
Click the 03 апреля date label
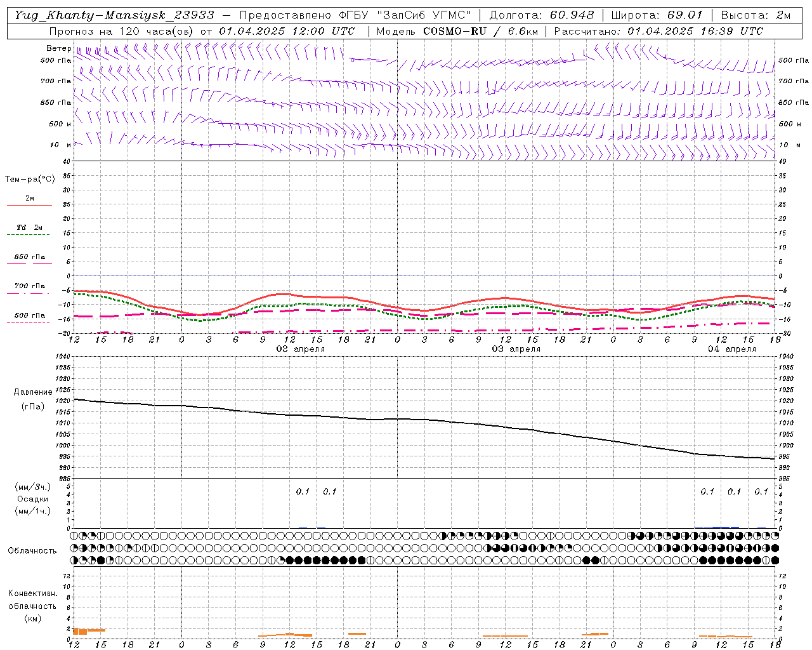click(x=516, y=349)
